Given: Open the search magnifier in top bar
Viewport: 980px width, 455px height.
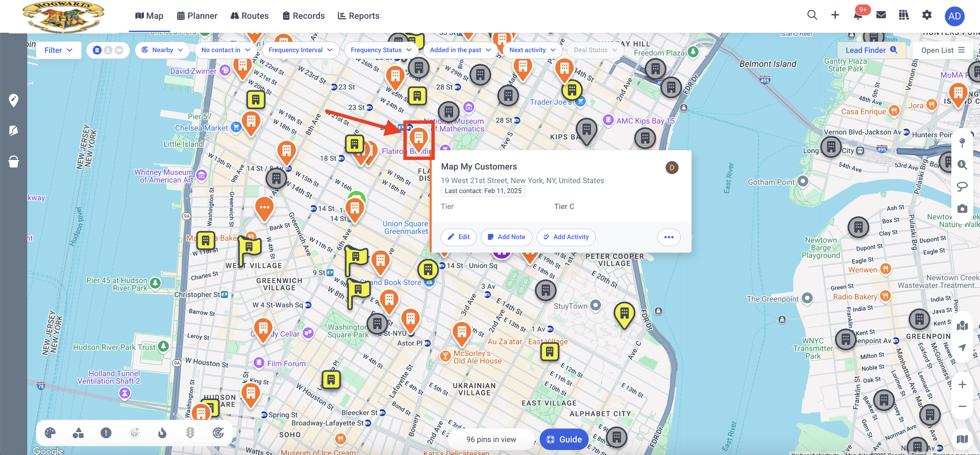Looking at the screenshot, I should (812, 15).
